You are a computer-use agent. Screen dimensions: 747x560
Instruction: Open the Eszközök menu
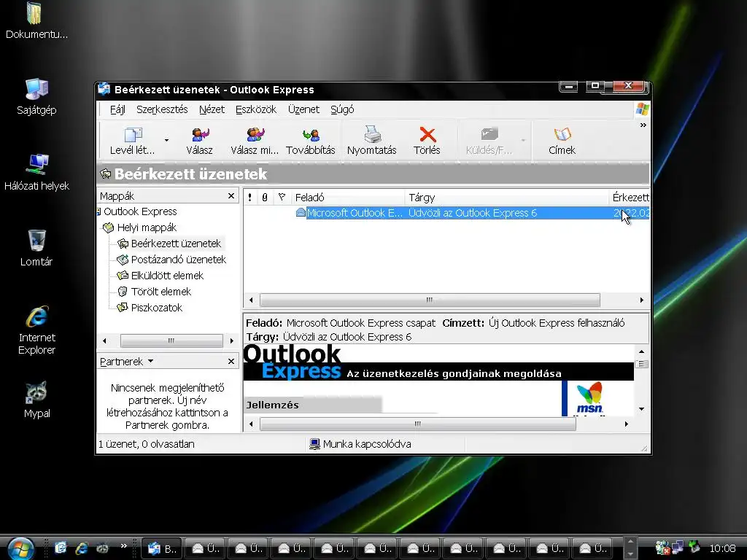click(256, 109)
